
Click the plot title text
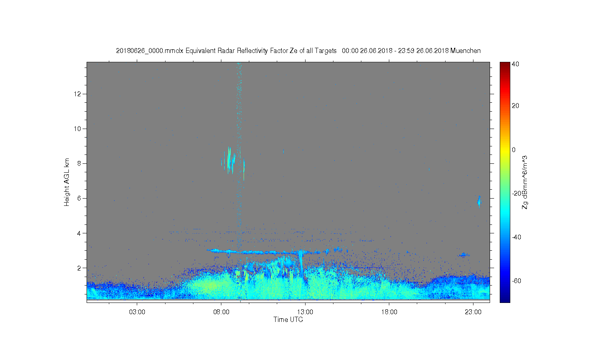coord(298,51)
